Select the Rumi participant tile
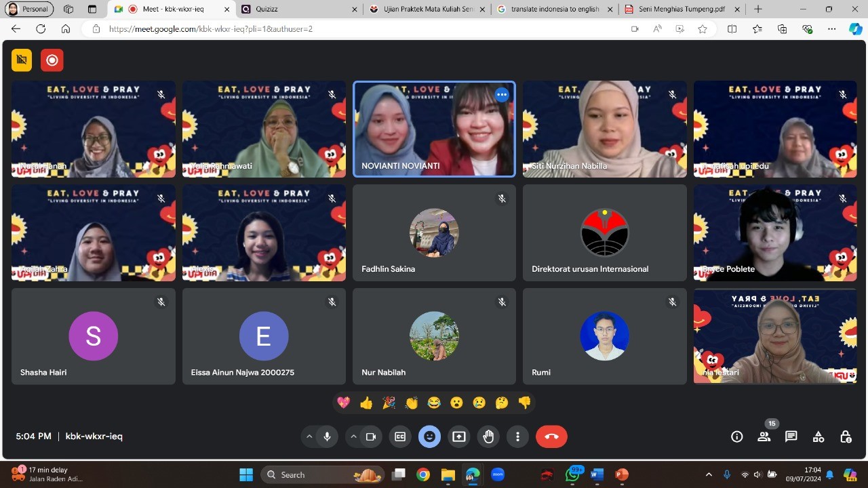 pyautogui.click(x=605, y=336)
